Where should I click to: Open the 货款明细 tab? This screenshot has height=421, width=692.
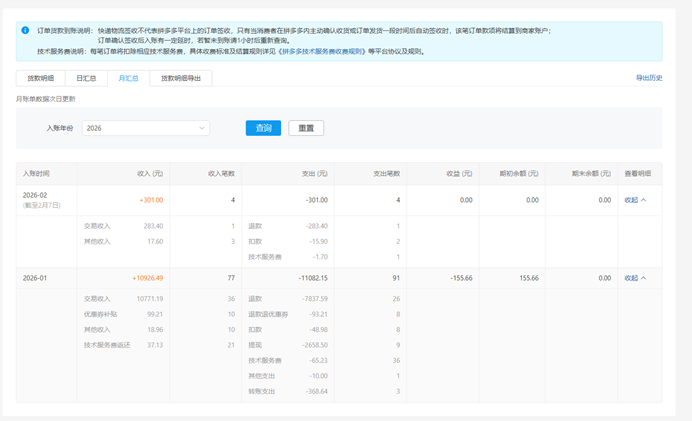tap(40, 78)
